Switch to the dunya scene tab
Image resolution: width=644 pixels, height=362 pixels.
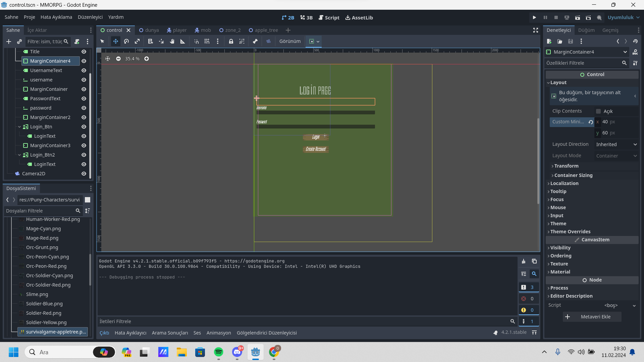pos(149,30)
